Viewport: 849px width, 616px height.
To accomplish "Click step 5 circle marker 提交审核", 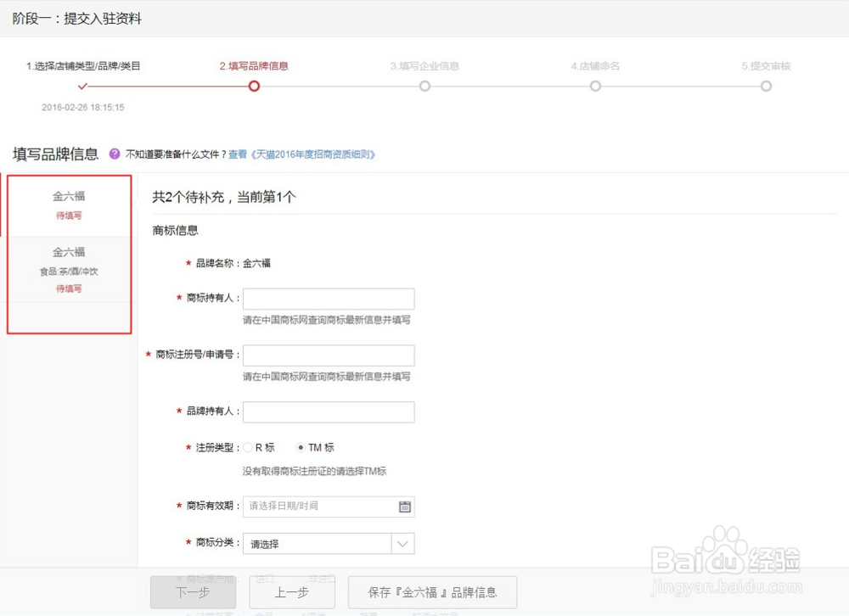I will (x=766, y=86).
